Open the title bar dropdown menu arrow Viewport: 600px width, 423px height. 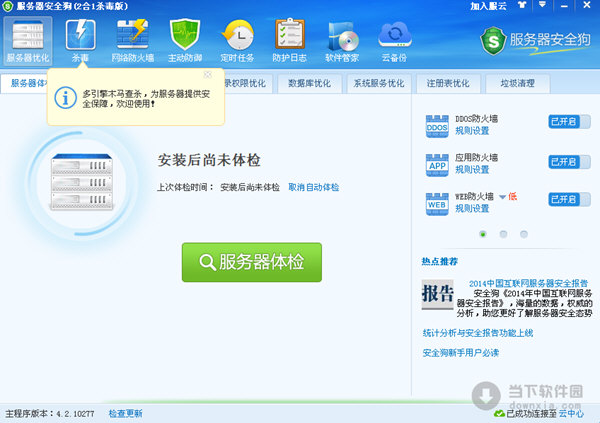pos(542,5)
